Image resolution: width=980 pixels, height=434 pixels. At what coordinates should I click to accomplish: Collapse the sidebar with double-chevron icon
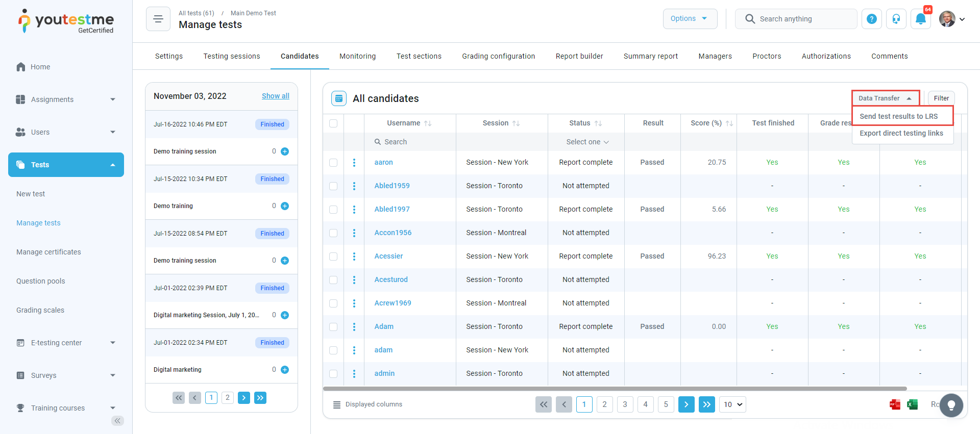[x=117, y=421]
